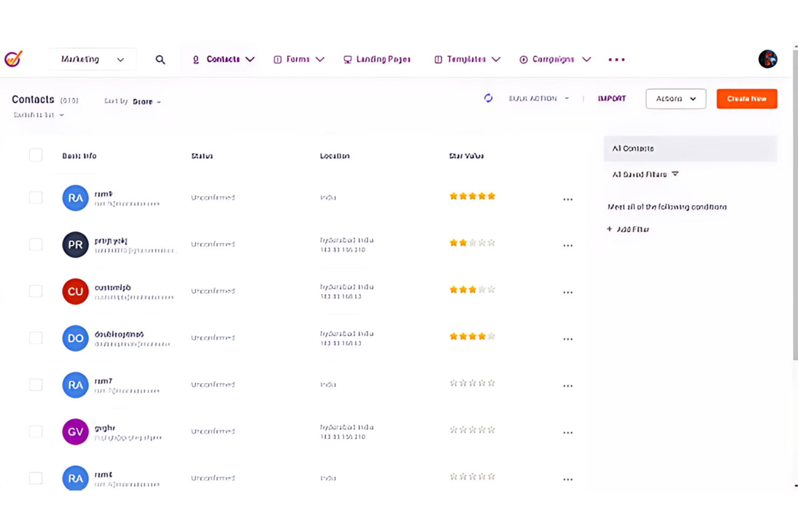The height and width of the screenshot is (532, 798).
Task: Click the orange Create New button
Action: click(747, 99)
